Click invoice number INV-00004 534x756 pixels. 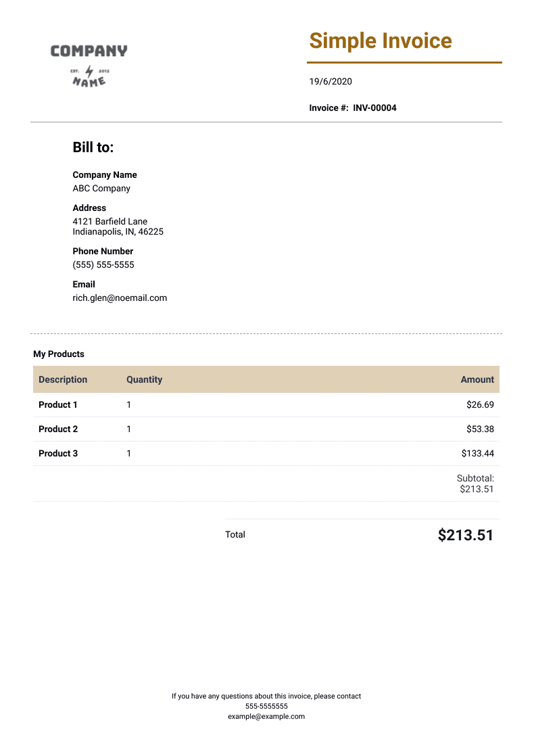tap(374, 108)
